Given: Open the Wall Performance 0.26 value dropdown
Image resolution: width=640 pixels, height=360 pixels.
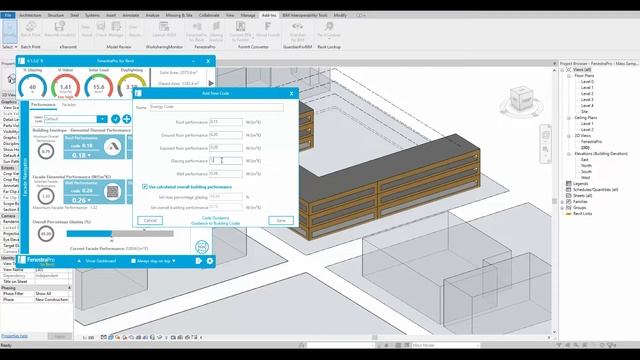Looking at the screenshot, I should tap(81, 200).
